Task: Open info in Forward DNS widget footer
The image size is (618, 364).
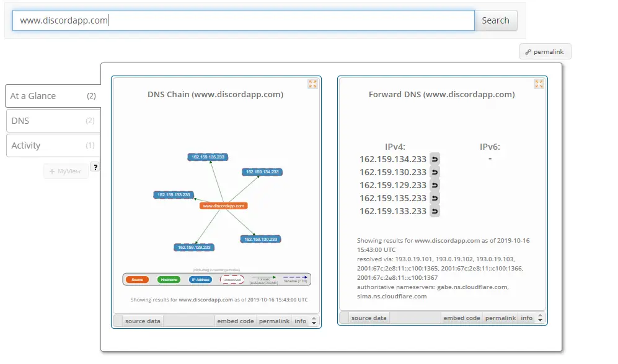Action: tap(526, 318)
